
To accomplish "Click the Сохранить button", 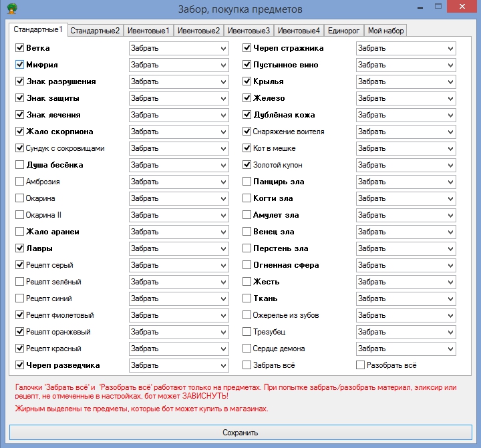I will (240, 433).
